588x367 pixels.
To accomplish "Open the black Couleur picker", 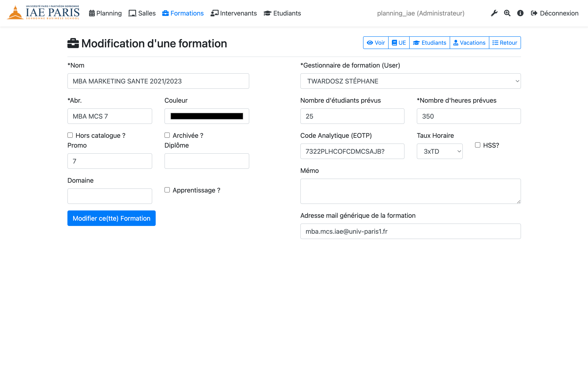I will [x=207, y=116].
